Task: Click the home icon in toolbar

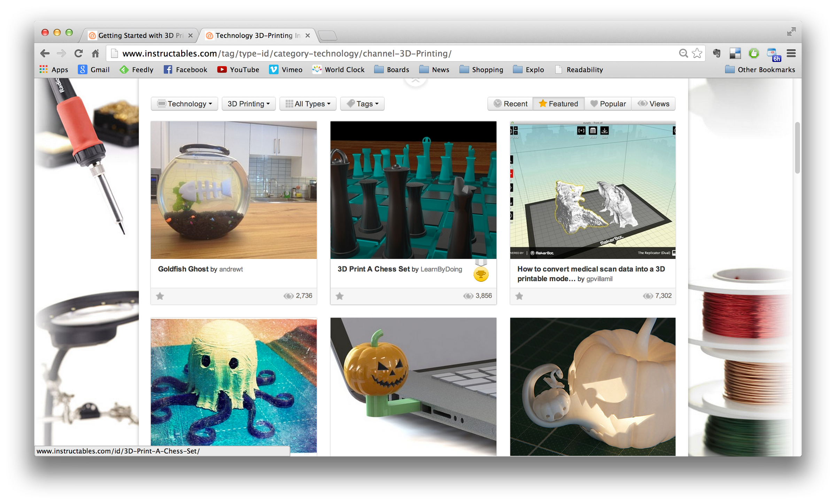Action: coord(95,53)
